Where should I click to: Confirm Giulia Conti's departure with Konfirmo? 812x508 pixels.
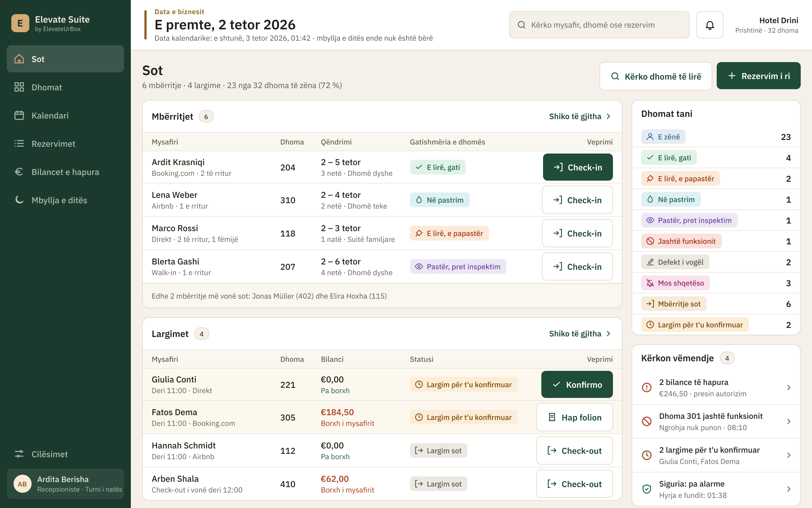[x=577, y=384]
